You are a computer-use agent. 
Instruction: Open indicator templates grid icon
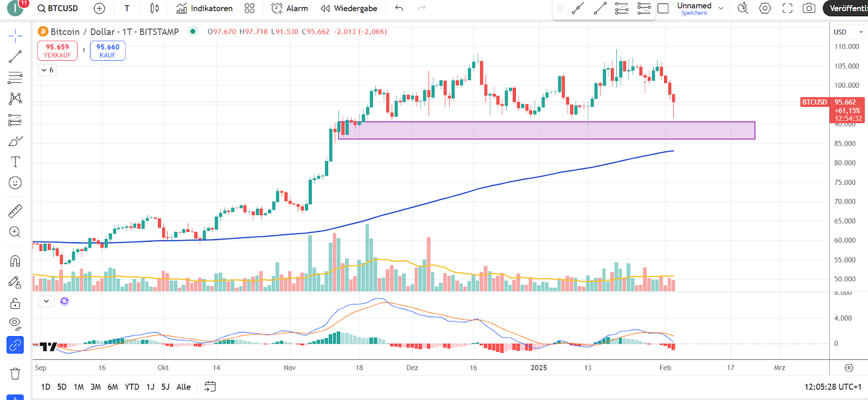coord(250,8)
